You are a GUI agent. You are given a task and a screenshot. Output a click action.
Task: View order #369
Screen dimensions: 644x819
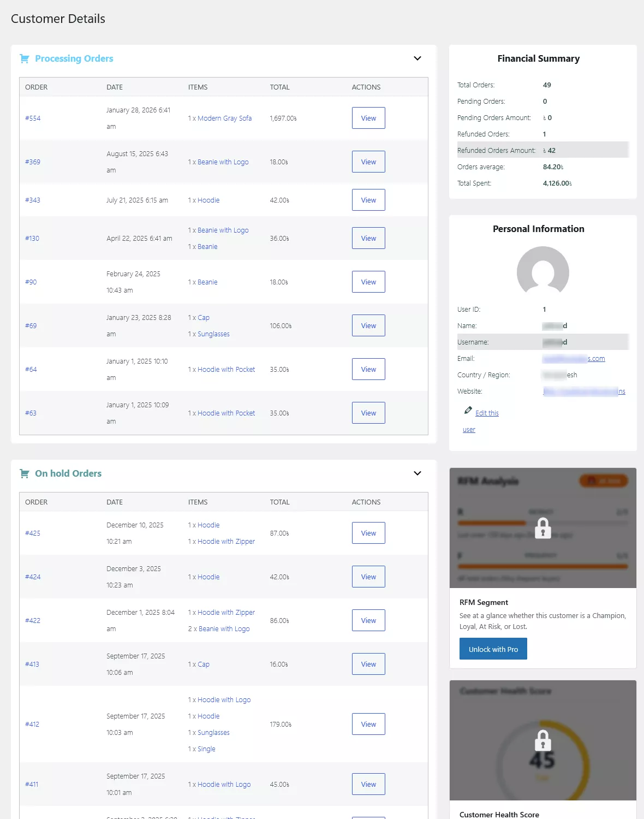(x=368, y=162)
